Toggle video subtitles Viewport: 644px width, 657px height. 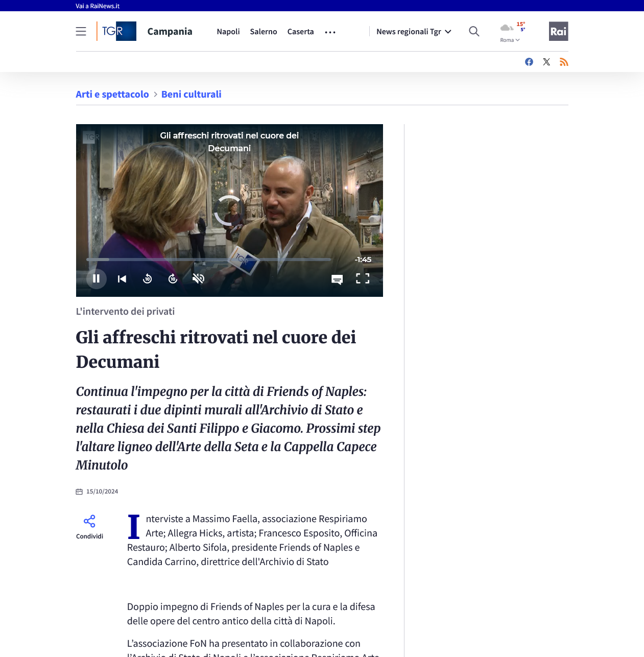[x=337, y=279]
